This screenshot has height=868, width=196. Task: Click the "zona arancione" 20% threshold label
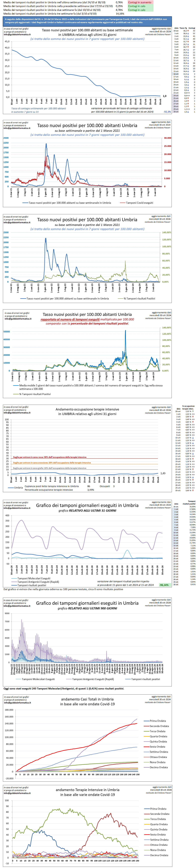[52, 463]
